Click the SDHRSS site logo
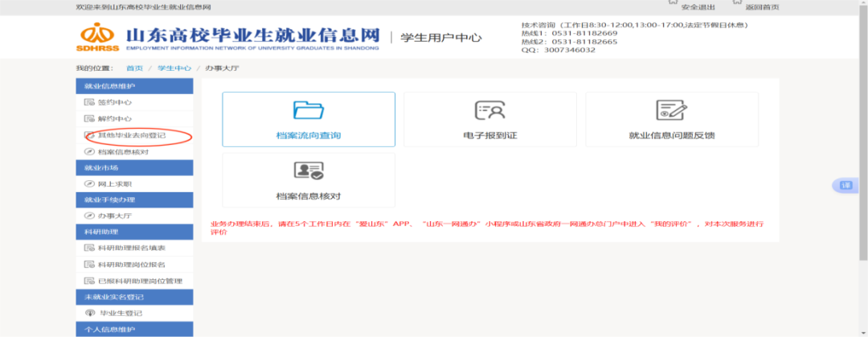The height and width of the screenshot is (337, 868). 97,36
